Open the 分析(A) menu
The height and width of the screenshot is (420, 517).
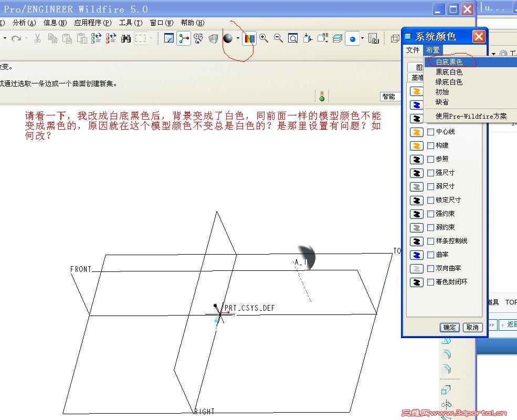click(x=24, y=23)
